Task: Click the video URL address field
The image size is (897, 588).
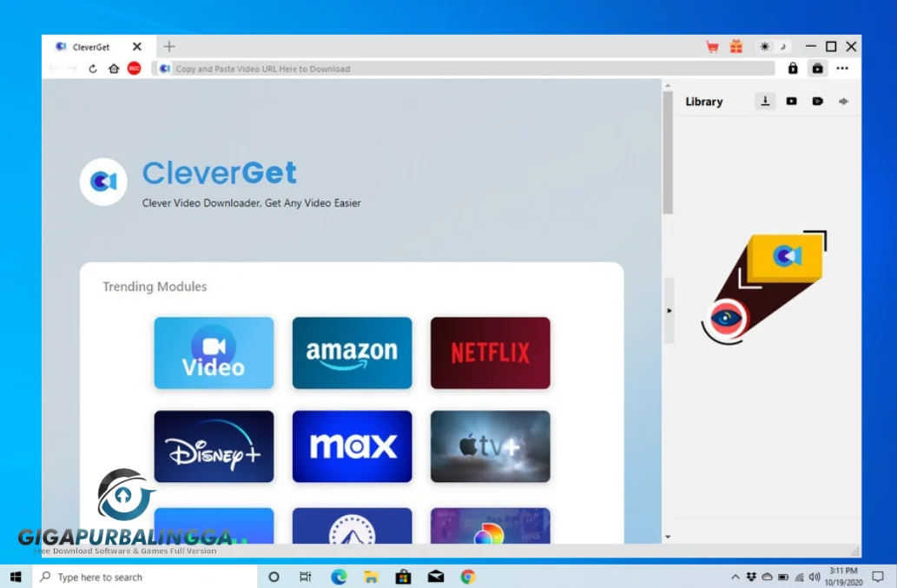Action: tap(464, 69)
